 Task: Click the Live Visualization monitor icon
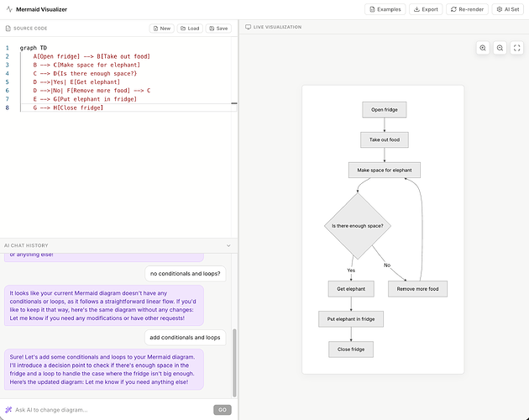[x=248, y=28]
